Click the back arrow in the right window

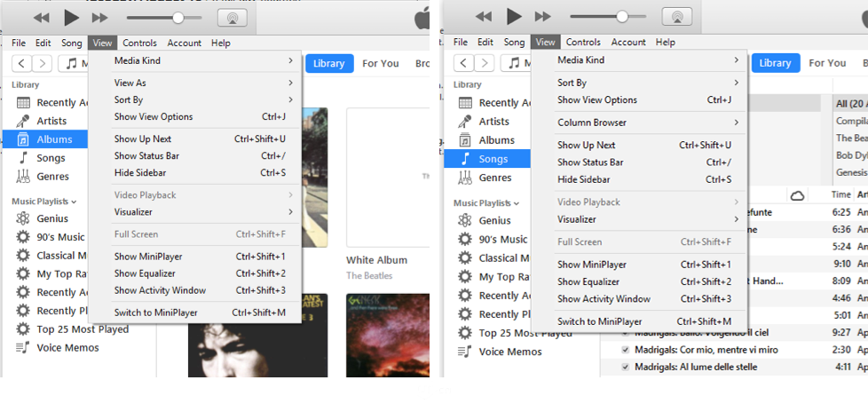pyautogui.click(x=464, y=63)
